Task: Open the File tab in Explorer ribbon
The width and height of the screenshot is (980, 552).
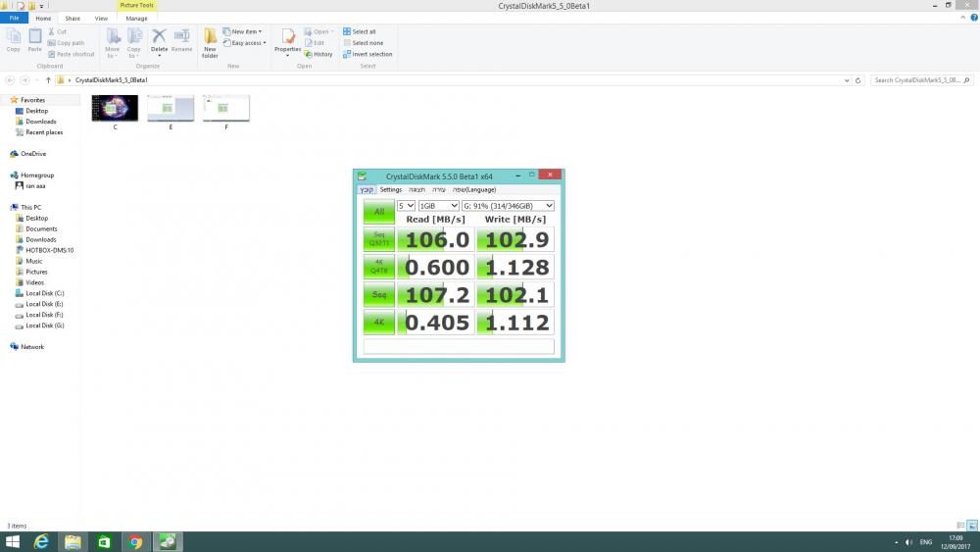Action: pos(14,18)
